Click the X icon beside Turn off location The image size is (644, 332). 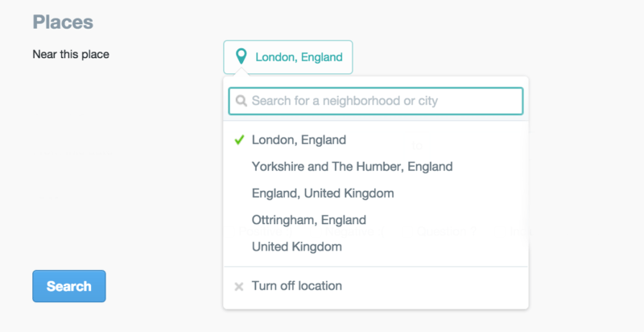coord(239,287)
